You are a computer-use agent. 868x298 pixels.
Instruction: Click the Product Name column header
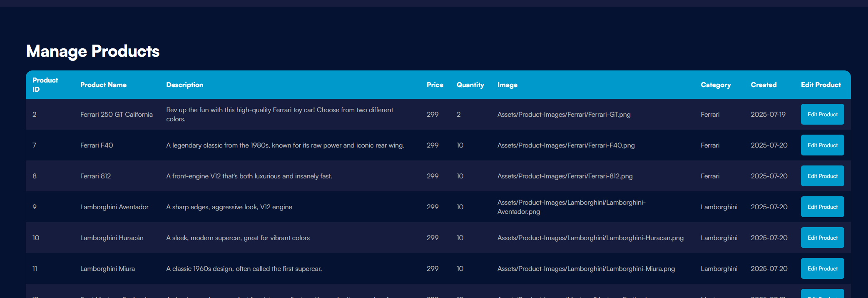(x=103, y=85)
